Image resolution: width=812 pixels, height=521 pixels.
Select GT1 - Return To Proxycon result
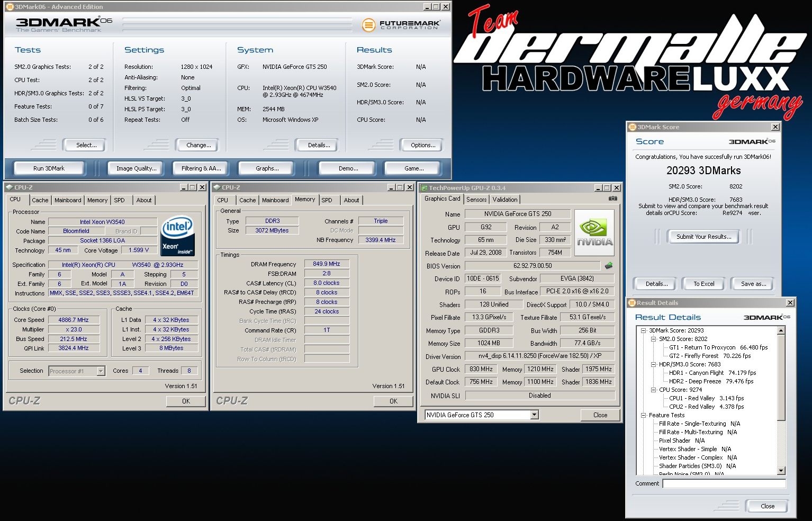coord(718,347)
